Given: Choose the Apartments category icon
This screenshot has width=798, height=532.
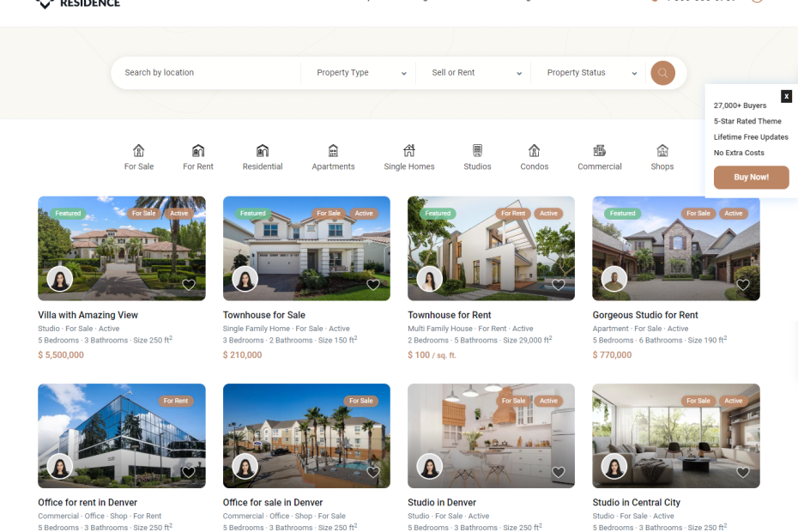Looking at the screenshot, I should point(333,151).
